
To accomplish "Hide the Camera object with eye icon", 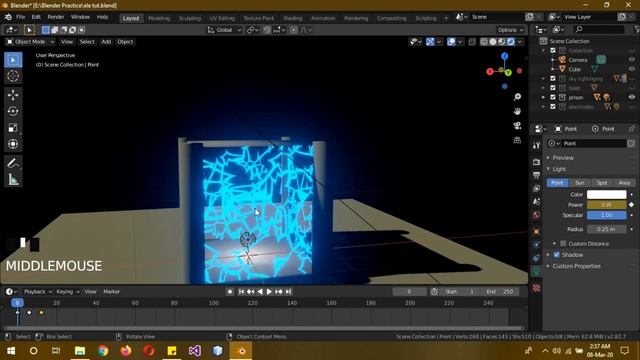I will pos(632,60).
